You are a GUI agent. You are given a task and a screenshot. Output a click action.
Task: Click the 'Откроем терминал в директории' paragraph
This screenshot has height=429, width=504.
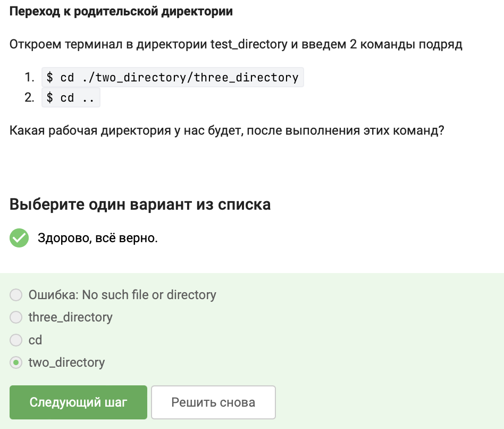(x=236, y=44)
